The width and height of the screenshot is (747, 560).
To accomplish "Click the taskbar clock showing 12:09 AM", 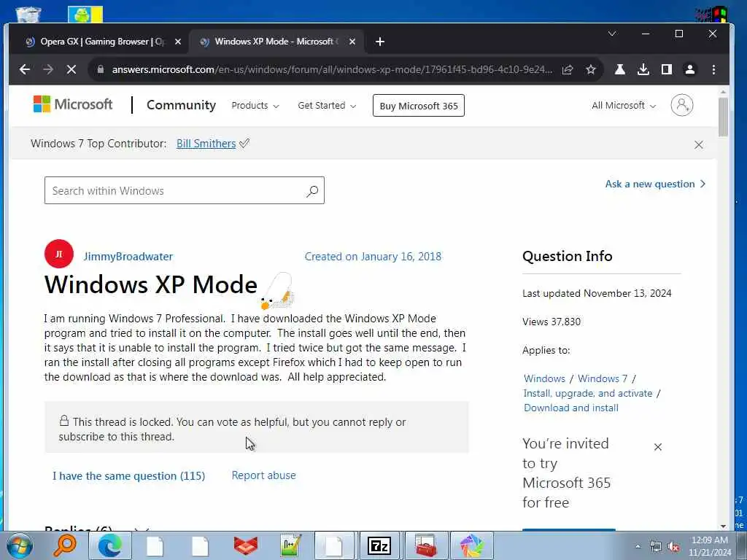I will (x=710, y=546).
